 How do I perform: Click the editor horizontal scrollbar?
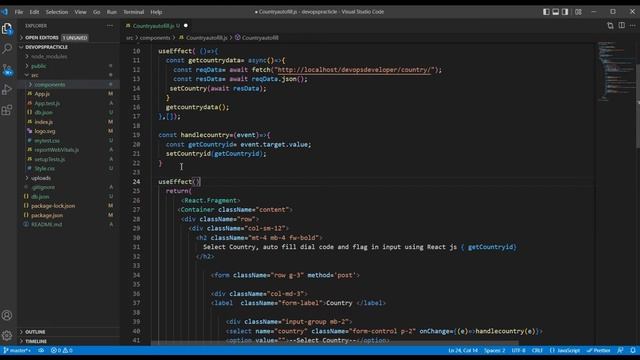click(335, 344)
